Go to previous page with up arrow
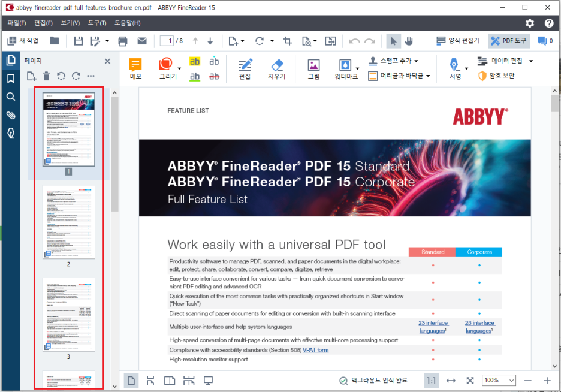Screen dimensions: 561x392 pyautogui.click(x=195, y=41)
